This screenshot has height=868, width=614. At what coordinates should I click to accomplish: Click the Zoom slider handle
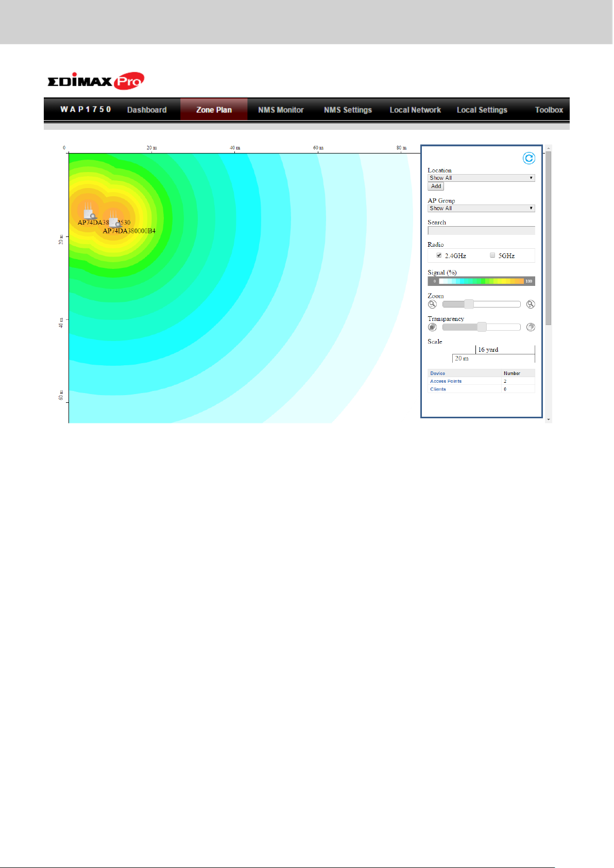469,304
